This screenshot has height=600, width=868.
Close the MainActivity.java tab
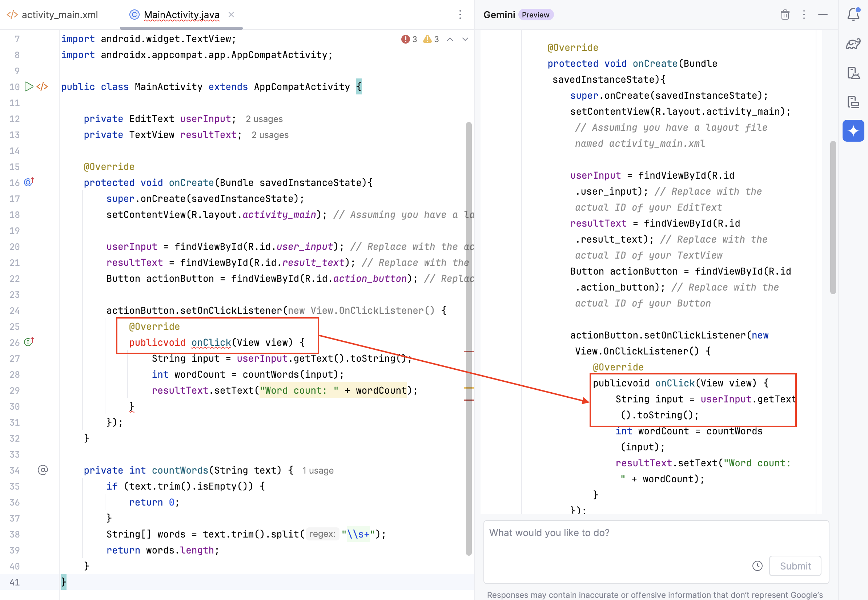point(231,15)
